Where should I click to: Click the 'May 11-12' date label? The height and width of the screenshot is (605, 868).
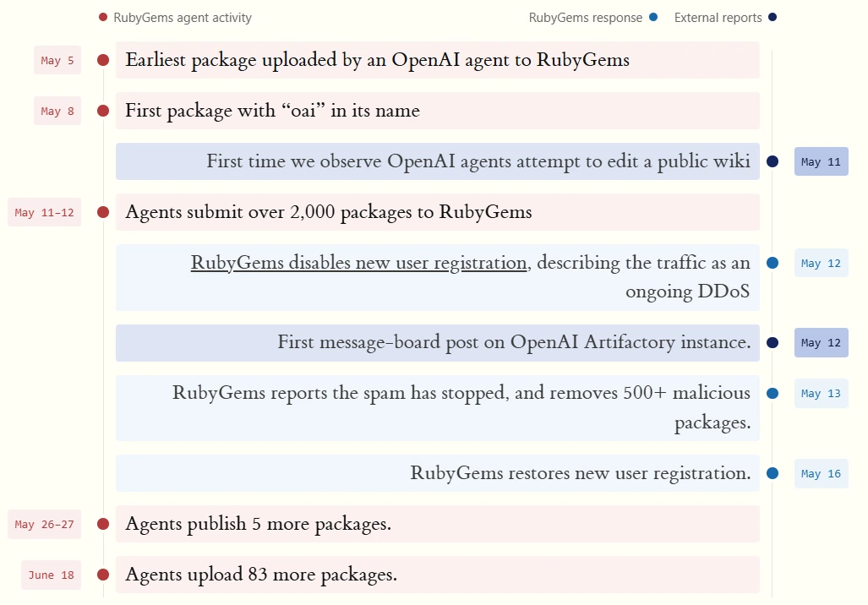tap(44, 213)
